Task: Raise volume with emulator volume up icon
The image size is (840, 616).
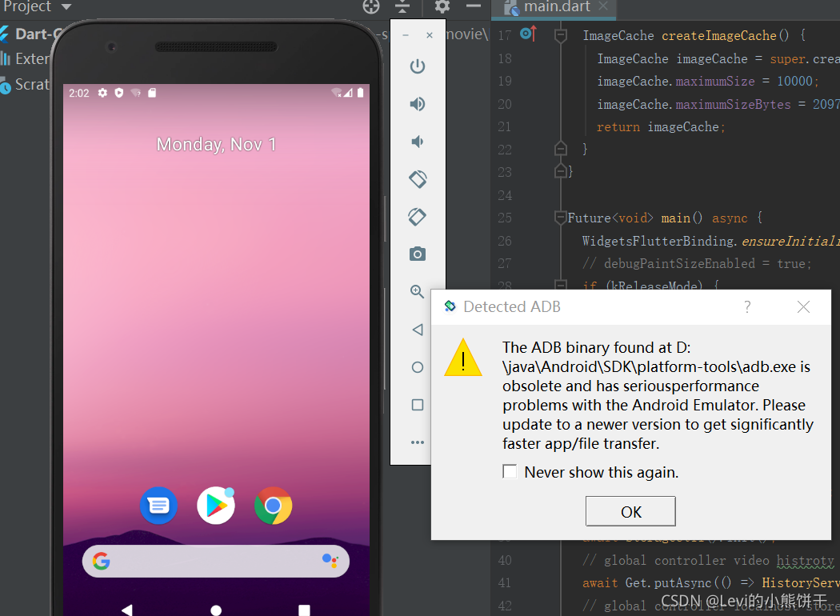Action: 418,104
